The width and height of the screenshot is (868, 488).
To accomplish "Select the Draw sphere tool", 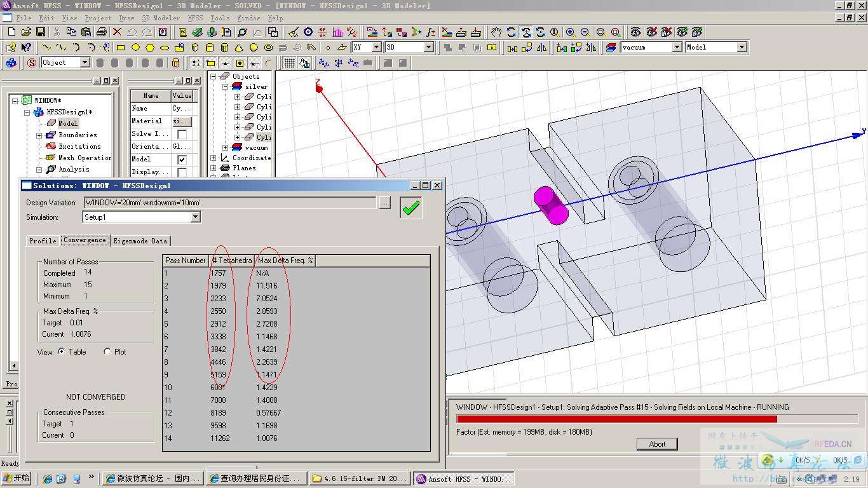I will [254, 47].
